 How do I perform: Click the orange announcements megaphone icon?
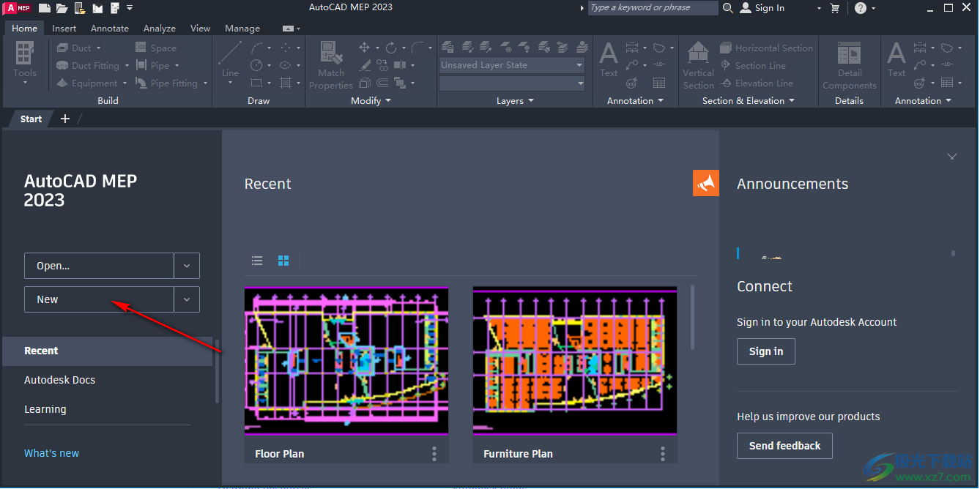click(706, 183)
